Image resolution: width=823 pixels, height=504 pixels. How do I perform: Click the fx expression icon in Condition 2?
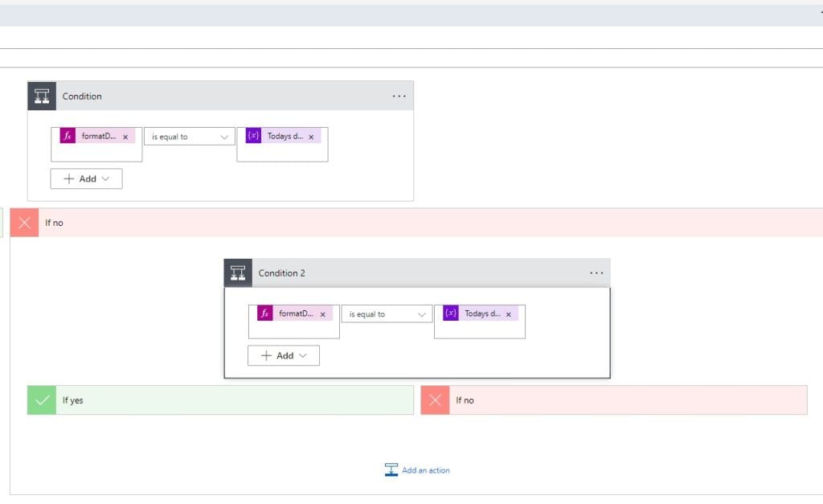pyautogui.click(x=265, y=313)
